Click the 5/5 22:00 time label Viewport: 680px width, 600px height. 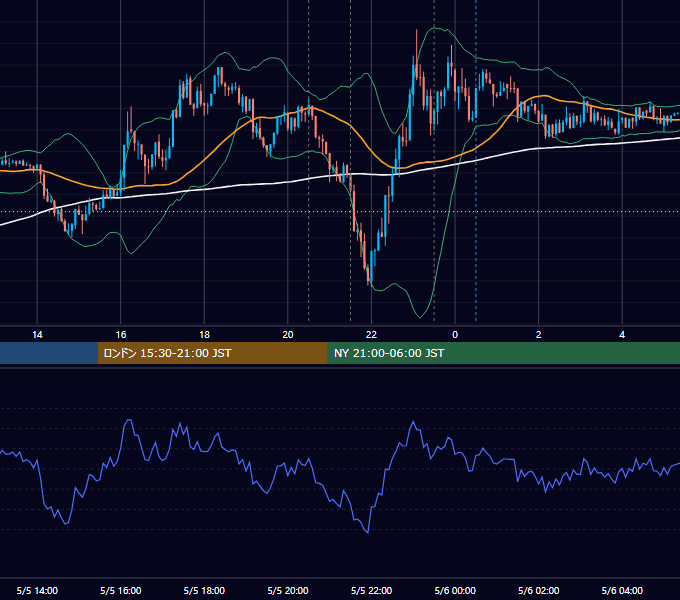(x=371, y=590)
